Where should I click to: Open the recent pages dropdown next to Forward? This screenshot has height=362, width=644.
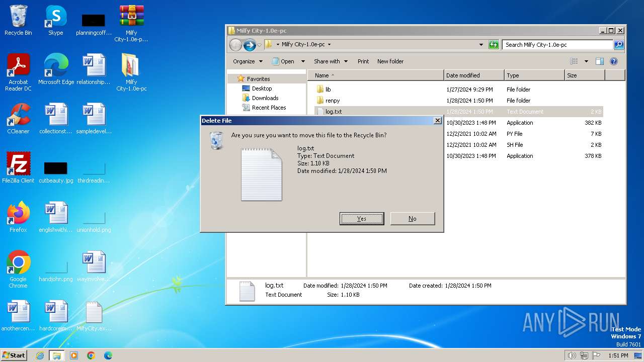tap(259, 45)
